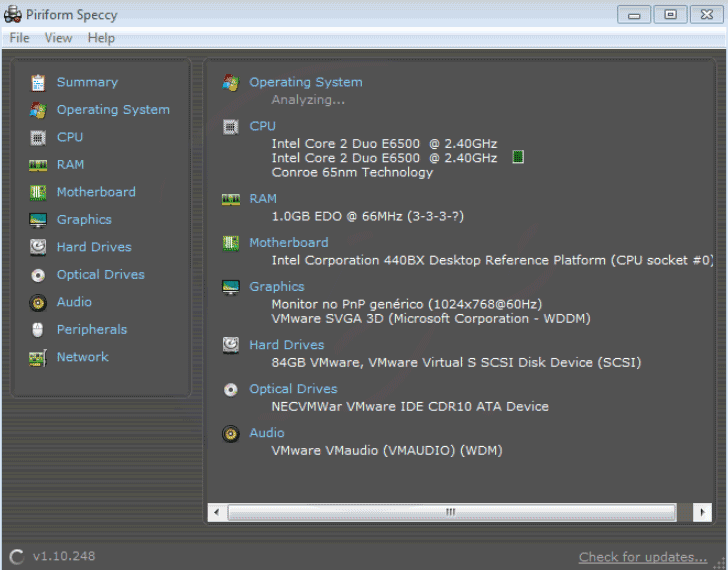The height and width of the screenshot is (570, 728).
Task: Click the Hard Drives icon in the sidebar
Action: [x=38, y=247]
